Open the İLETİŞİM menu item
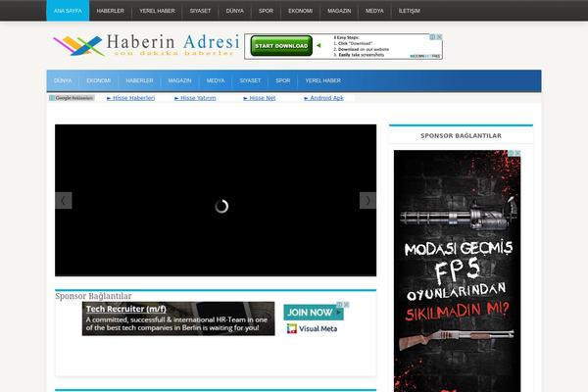588x392 pixels. (x=409, y=11)
